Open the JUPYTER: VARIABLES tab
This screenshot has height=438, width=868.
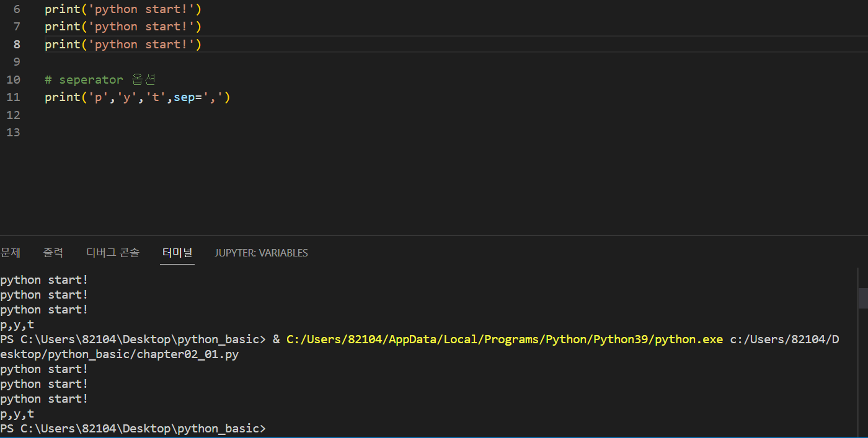pyautogui.click(x=261, y=253)
